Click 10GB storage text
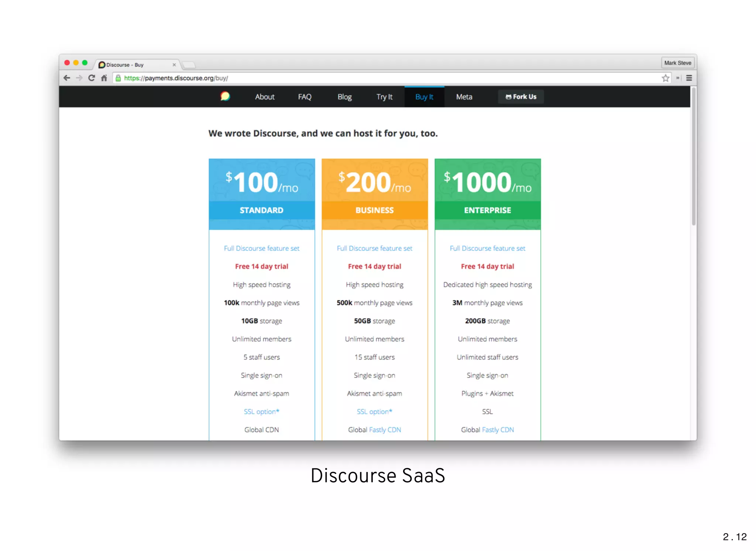The width and height of the screenshot is (756, 551). pos(262,321)
